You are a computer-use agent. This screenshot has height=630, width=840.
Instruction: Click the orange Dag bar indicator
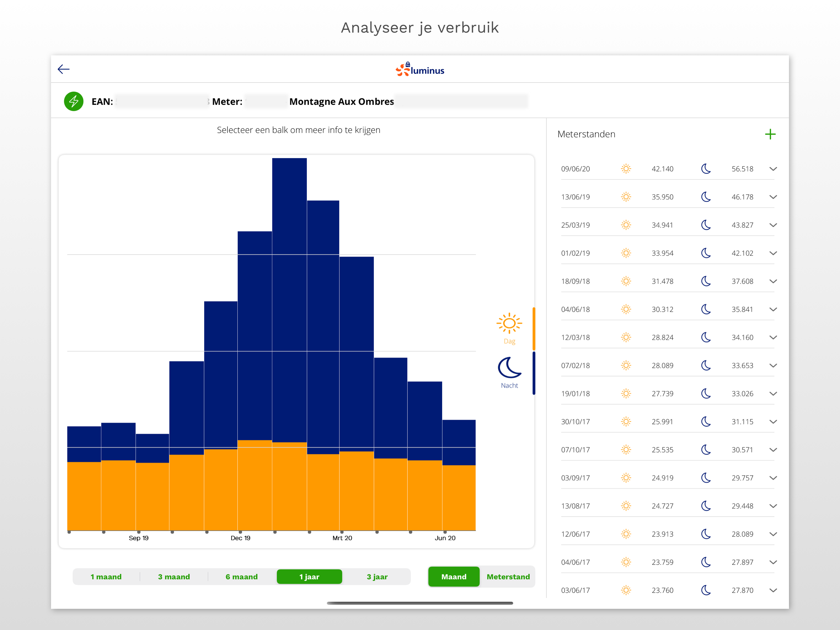click(533, 329)
